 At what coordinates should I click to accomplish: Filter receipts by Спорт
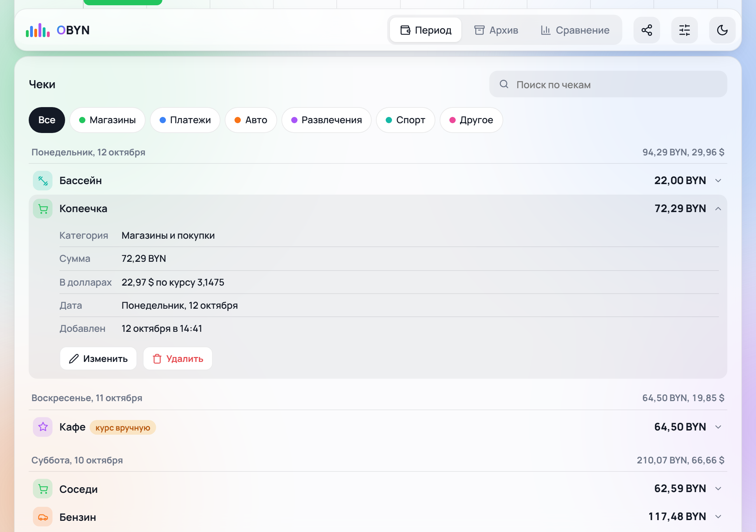point(406,120)
